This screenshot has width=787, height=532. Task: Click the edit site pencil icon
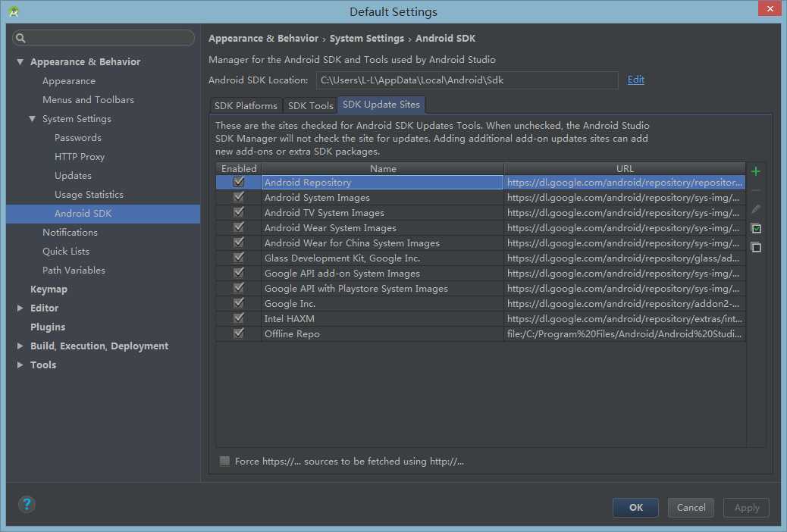click(x=755, y=209)
